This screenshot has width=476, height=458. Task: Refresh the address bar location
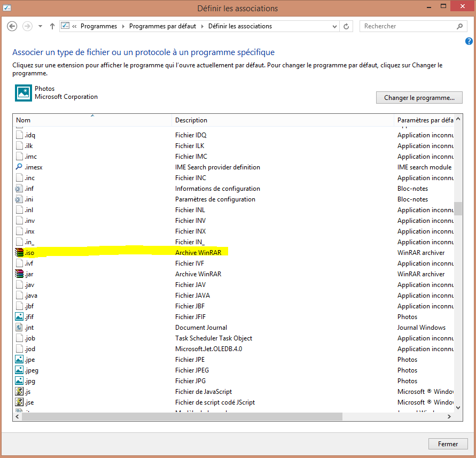coord(347,26)
